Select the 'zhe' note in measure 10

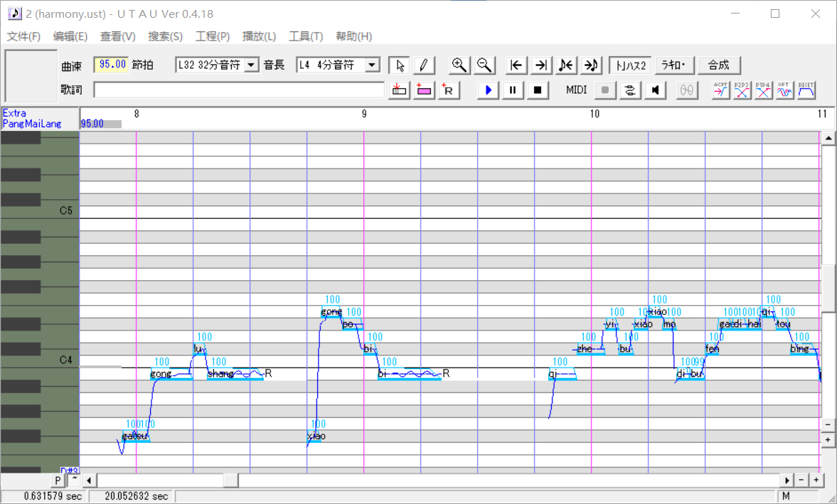591,349
